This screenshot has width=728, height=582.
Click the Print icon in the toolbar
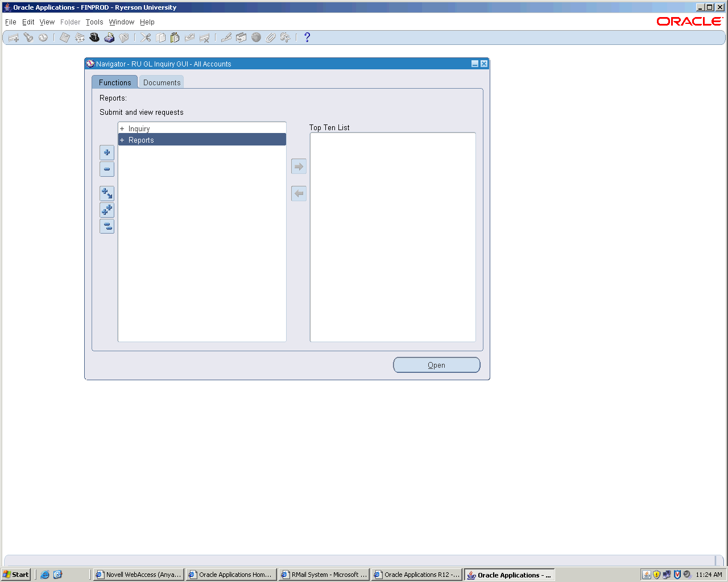pos(109,38)
